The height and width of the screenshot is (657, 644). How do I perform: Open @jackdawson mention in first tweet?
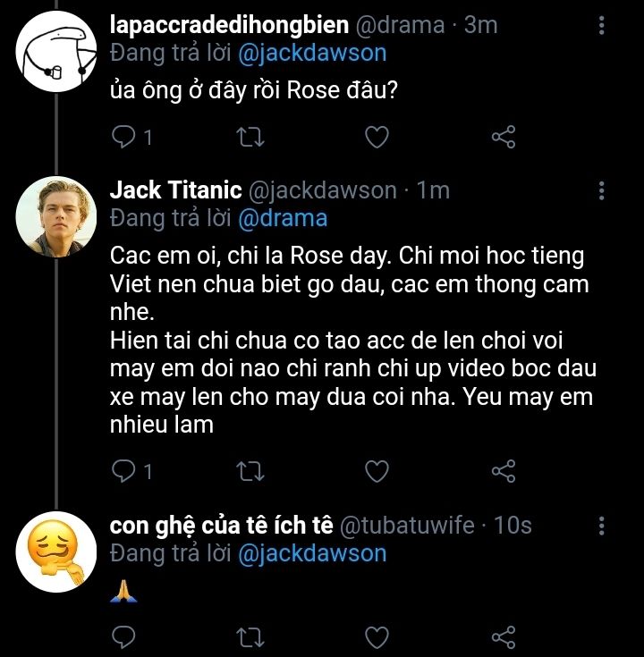tap(312, 53)
